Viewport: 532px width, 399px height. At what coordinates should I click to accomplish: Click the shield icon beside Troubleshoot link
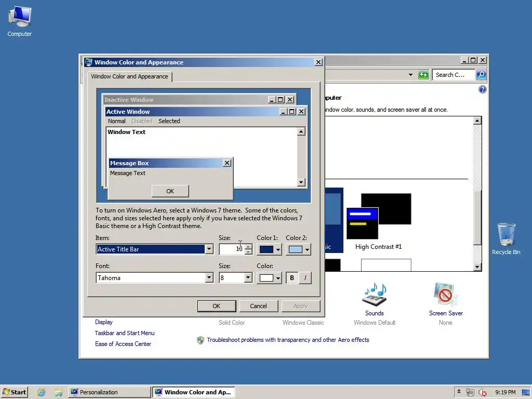(x=201, y=340)
